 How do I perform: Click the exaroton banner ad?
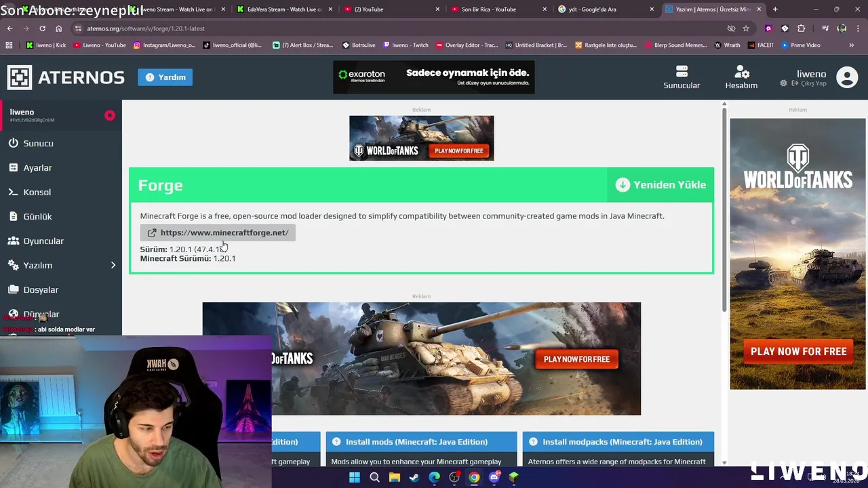coord(434,77)
